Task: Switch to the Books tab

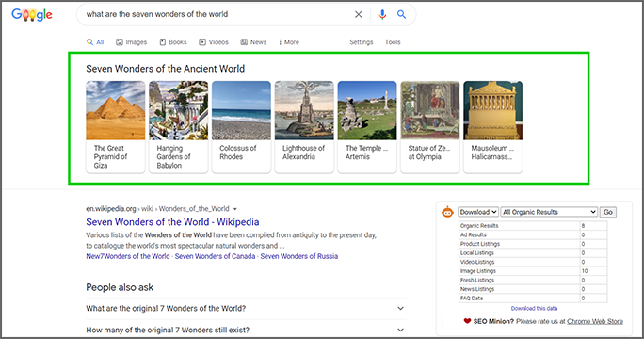Action: point(173,42)
